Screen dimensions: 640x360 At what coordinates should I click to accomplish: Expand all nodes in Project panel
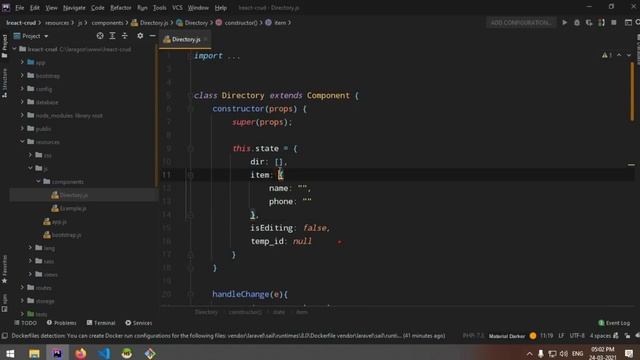(112, 36)
